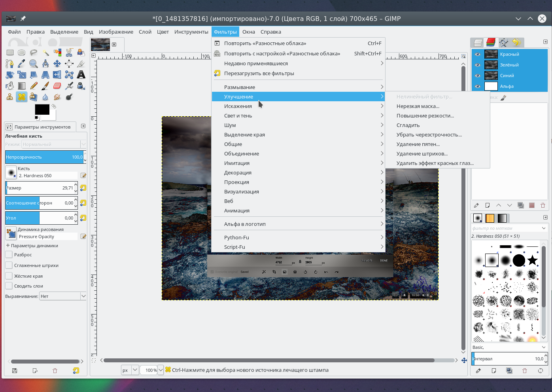Open the brush tag filter dropdown
The image size is (552, 392).
(x=544, y=228)
